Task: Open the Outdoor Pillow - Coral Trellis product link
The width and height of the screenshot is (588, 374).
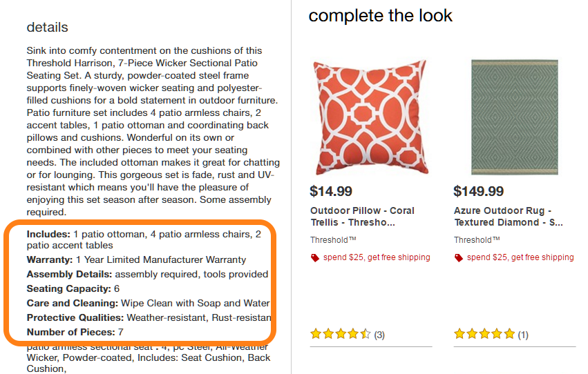Action: [362, 217]
